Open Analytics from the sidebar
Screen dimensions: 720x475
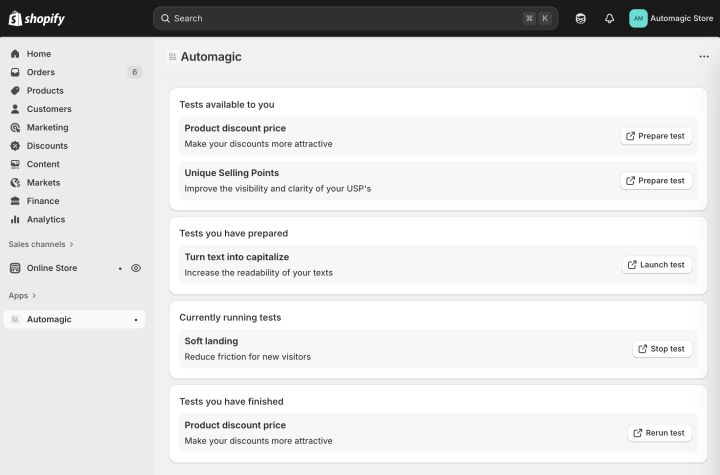pyautogui.click(x=45, y=219)
